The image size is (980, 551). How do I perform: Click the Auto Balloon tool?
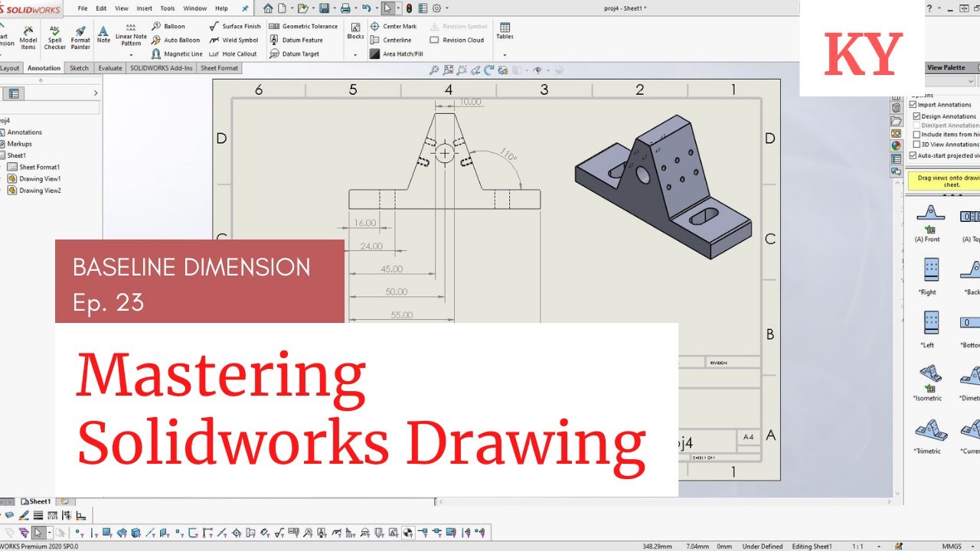[176, 40]
